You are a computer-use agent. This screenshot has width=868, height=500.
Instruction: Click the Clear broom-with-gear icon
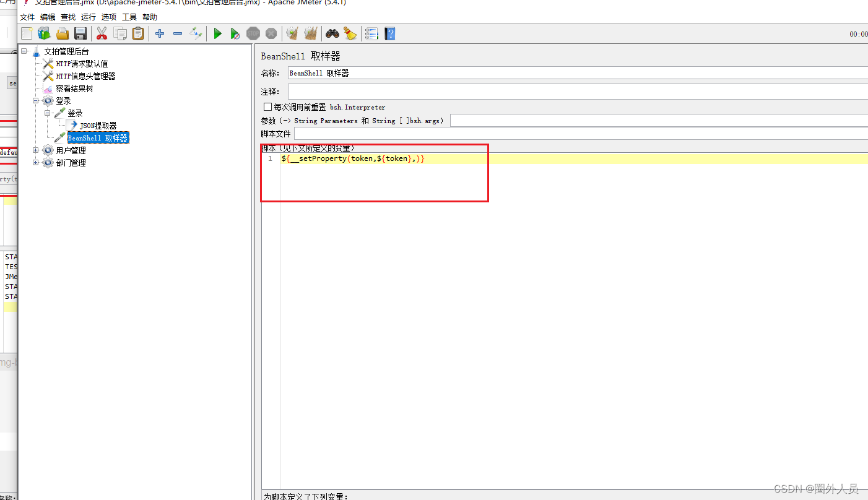pyautogui.click(x=292, y=33)
